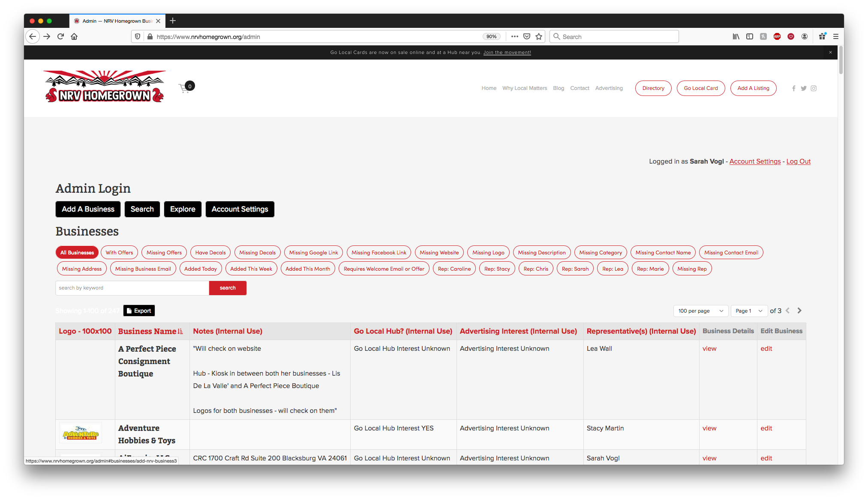Click the red search button
868x499 pixels.
pos(228,288)
